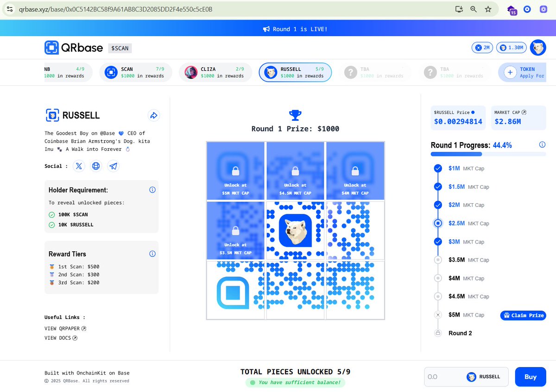Viewport: 556px width, 392px height.
Task: Share RUSSELL with the share arrow icon
Action: pyautogui.click(x=154, y=115)
